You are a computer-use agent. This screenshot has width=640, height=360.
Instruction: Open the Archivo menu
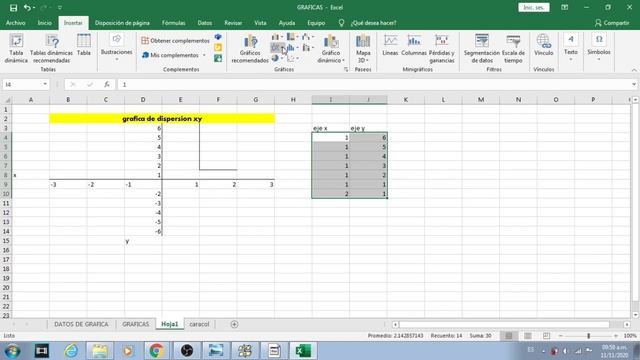(x=16, y=23)
